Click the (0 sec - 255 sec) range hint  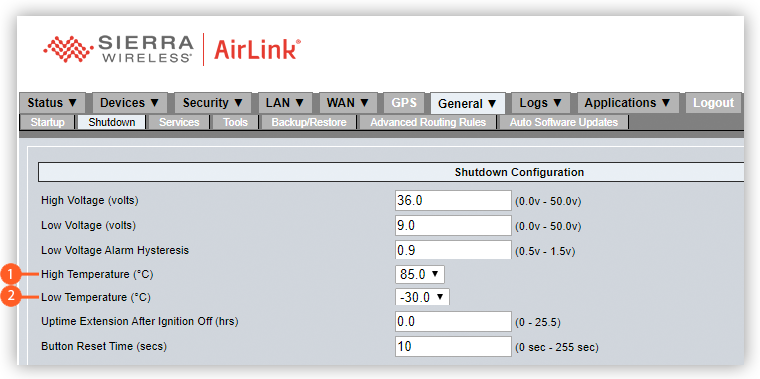pos(556,347)
